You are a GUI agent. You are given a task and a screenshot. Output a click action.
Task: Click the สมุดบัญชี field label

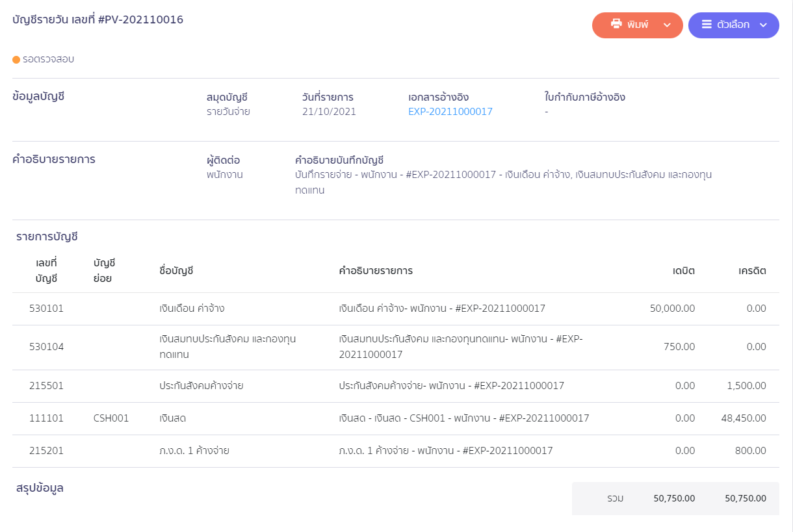click(x=227, y=97)
